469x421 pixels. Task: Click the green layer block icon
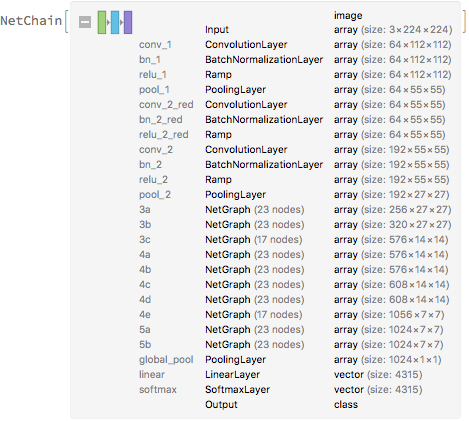(102, 22)
